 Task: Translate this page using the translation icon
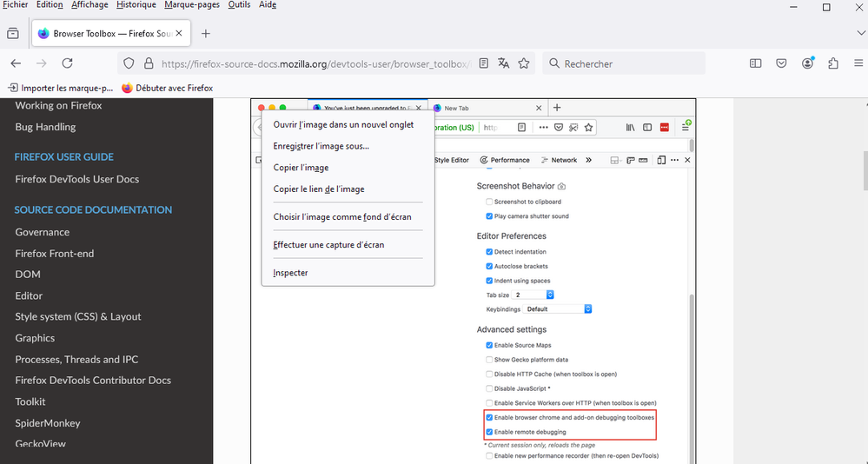503,63
